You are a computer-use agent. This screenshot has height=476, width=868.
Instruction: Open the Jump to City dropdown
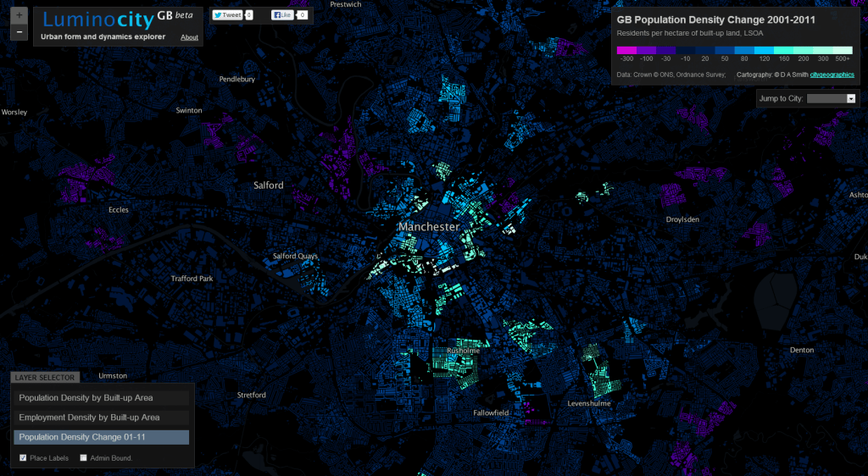pyautogui.click(x=832, y=98)
